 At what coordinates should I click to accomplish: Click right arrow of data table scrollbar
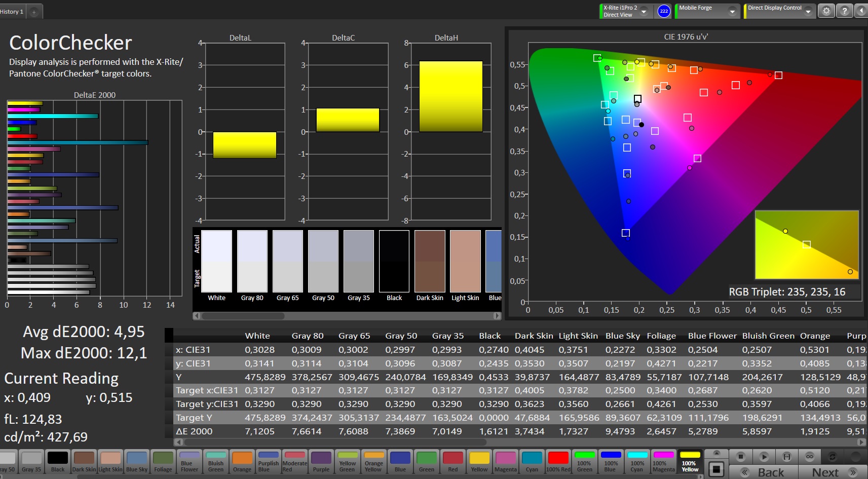point(861,442)
